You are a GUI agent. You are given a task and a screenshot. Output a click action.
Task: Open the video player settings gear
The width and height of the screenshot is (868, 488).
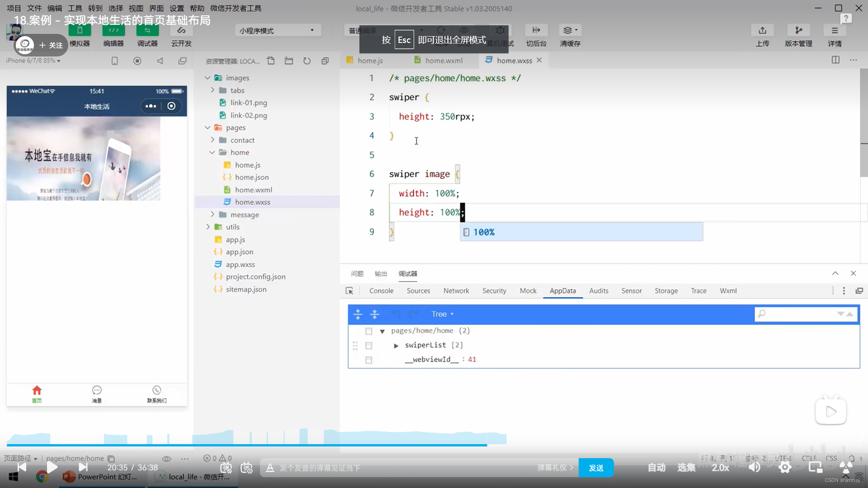click(x=785, y=467)
